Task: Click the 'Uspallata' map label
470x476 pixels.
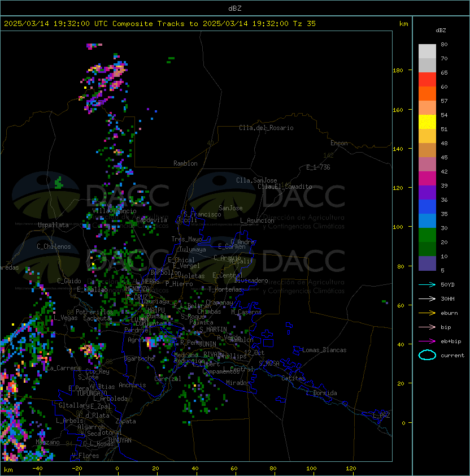Action: (53, 225)
